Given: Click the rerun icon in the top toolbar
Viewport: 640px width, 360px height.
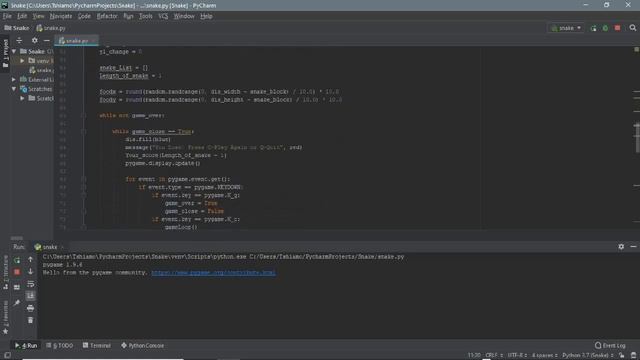Looking at the screenshot, I should coord(593,28).
